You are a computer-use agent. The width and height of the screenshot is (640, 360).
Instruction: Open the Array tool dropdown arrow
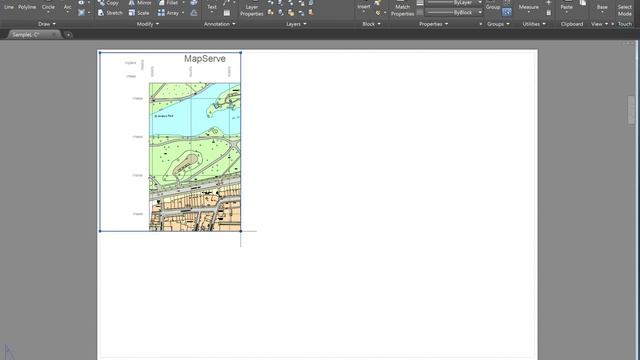point(183,13)
